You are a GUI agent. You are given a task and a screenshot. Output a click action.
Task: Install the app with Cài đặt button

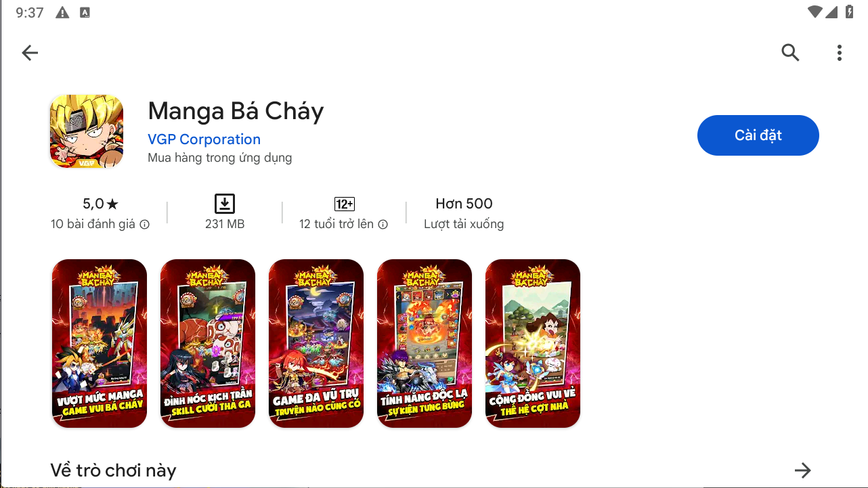758,135
